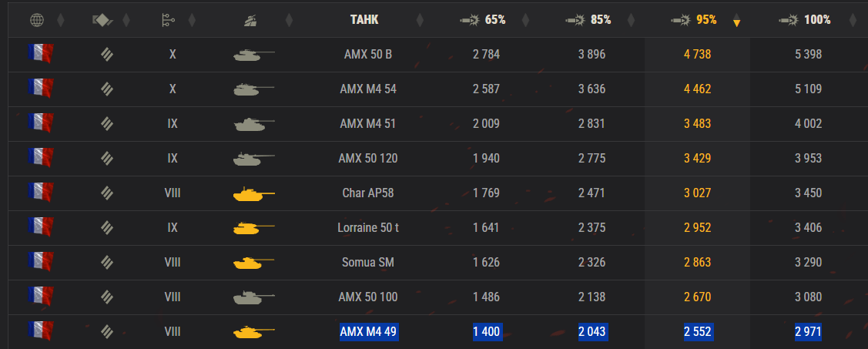Click the French flag in AMX M4 49 row
The image size is (868, 349).
(40, 331)
